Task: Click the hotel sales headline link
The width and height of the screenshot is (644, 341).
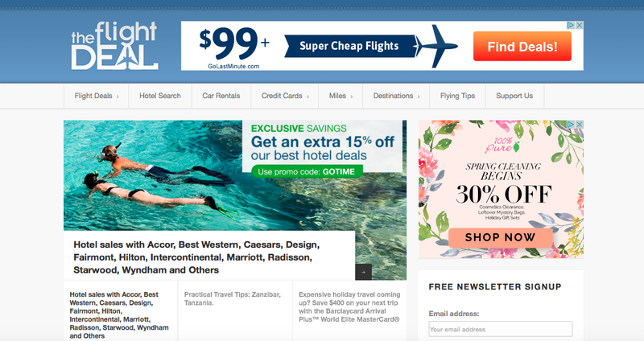Action: coord(196,257)
